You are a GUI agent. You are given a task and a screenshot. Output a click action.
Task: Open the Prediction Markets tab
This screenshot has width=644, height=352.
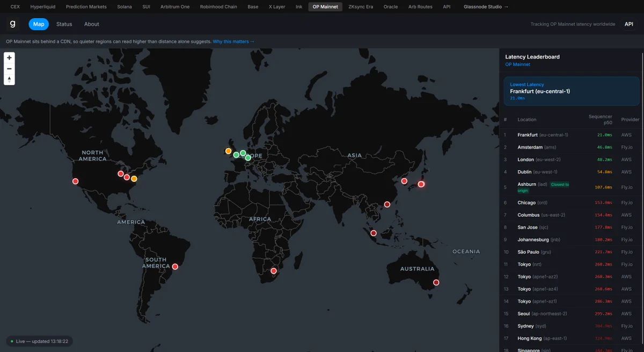(86, 7)
